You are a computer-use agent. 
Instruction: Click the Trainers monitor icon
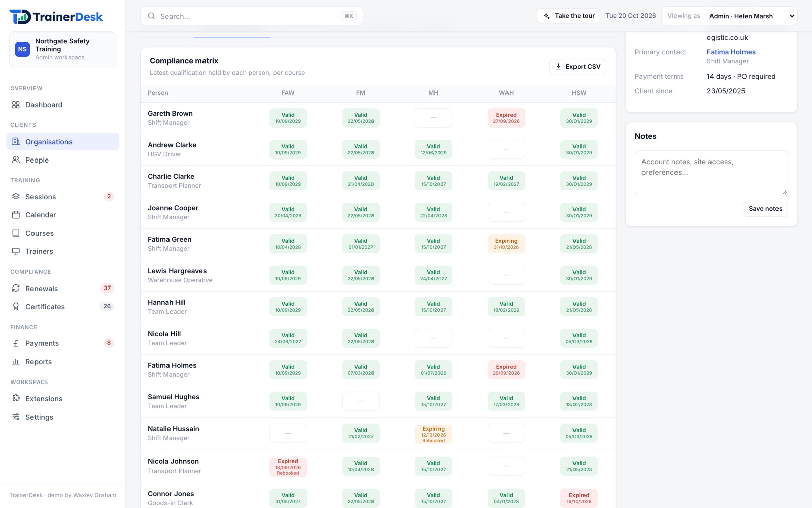(16, 251)
